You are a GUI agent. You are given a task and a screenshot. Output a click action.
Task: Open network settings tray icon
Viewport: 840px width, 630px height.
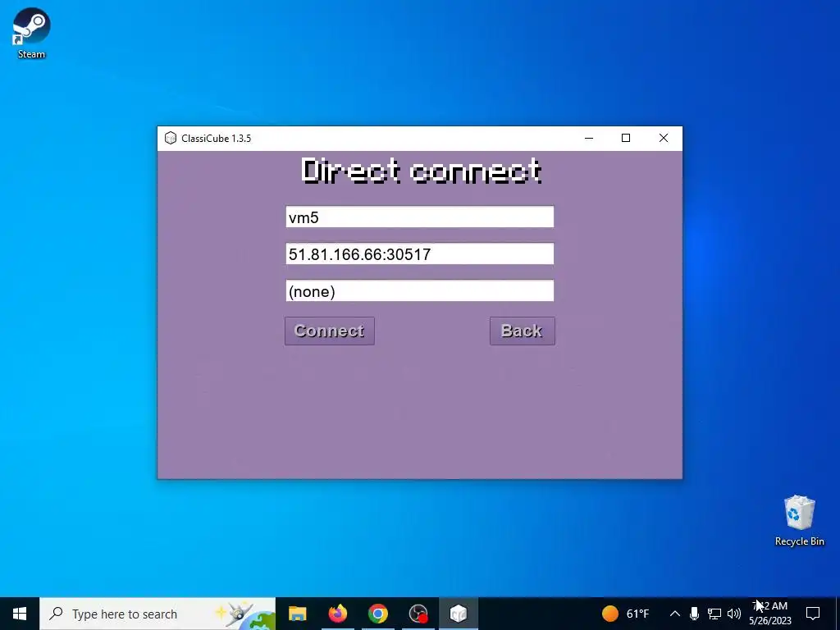pos(714,614)
